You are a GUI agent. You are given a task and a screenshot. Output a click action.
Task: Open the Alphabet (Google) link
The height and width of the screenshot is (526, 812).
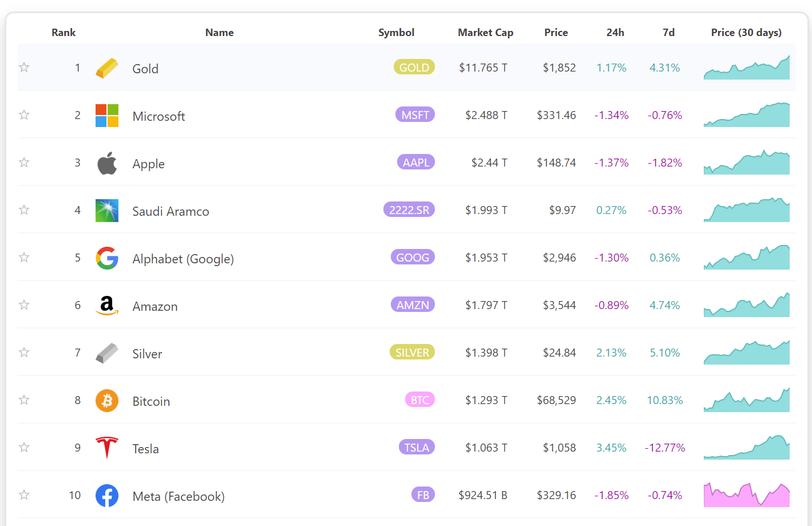click(183, 259)
